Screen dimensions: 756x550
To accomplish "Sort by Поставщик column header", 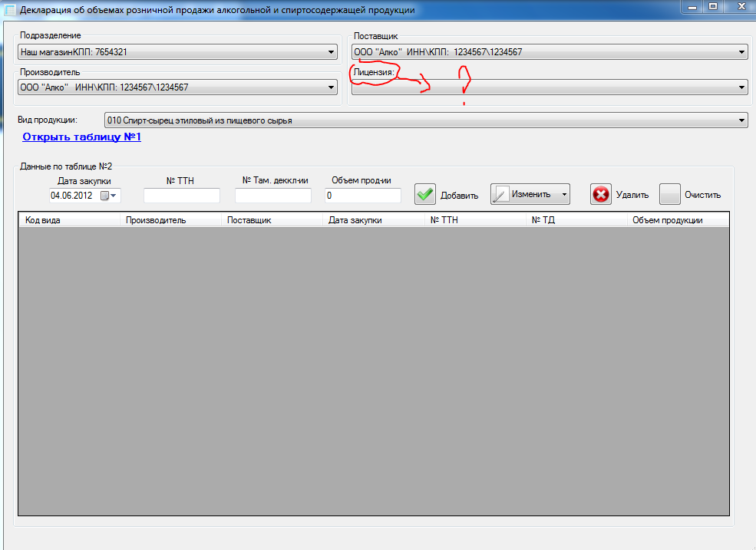I will (x=272, y=220).
